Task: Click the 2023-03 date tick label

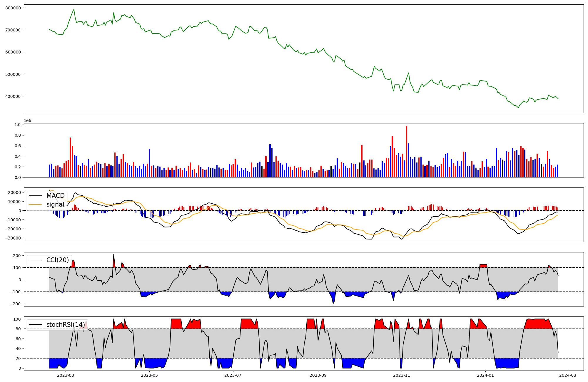Action: coord(66,375)
